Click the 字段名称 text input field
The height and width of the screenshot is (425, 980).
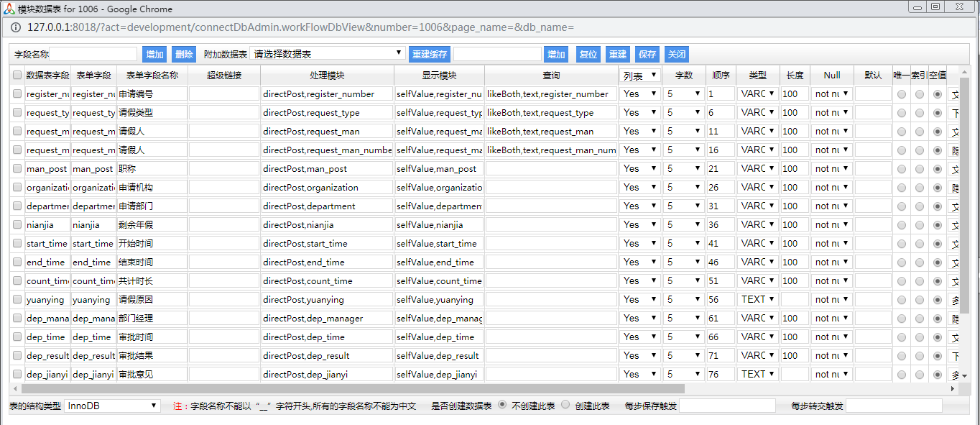(x=93, y=54)
